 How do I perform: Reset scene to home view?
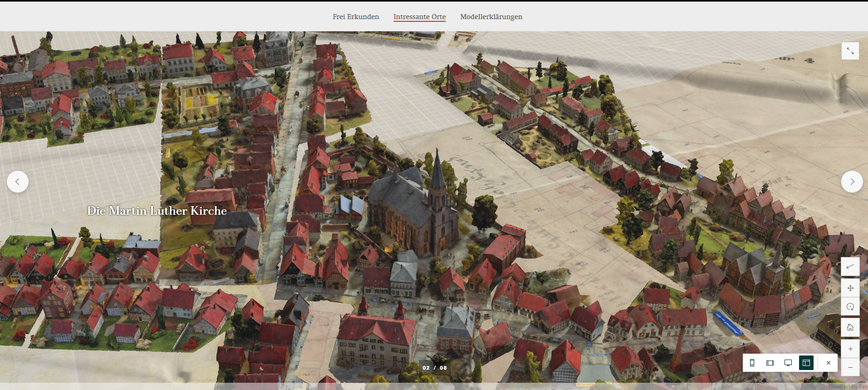(x=850, y=327)
